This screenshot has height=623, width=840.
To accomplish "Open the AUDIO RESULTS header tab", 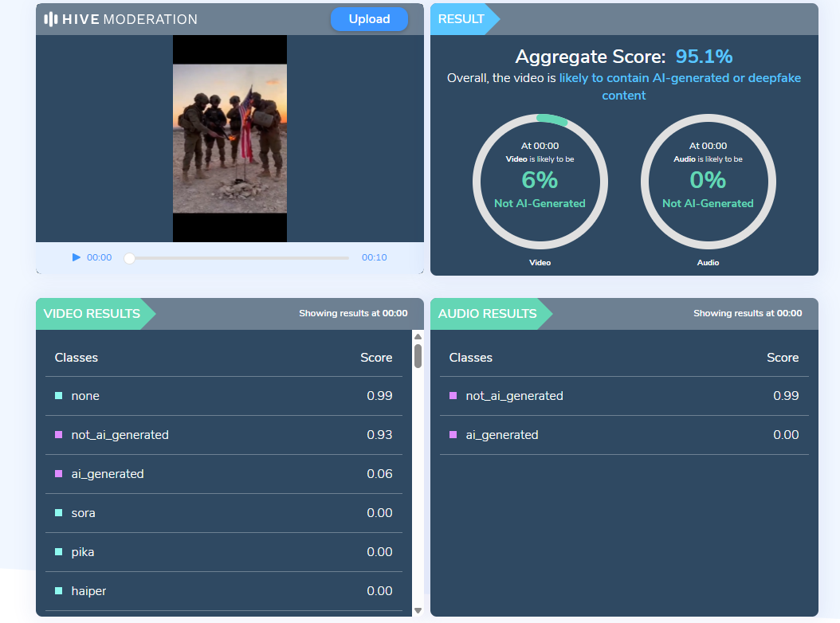I will tap(487, 314).
